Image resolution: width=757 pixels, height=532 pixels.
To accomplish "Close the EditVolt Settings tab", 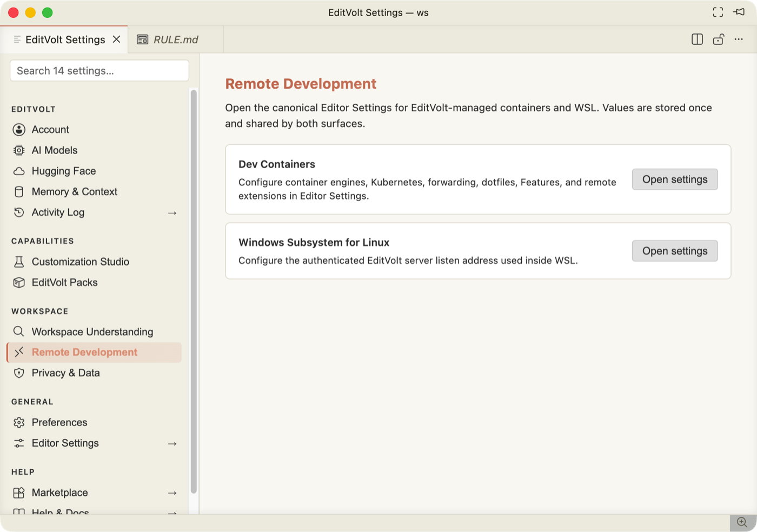I will coord(116,39).
